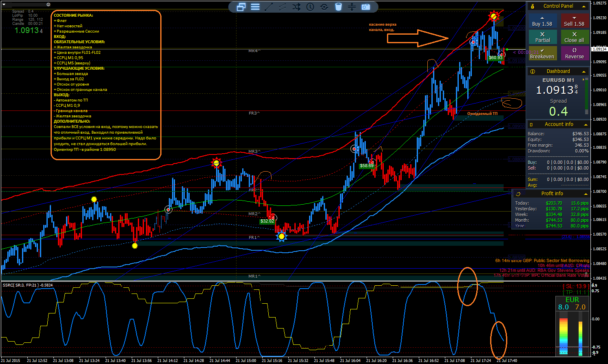608x364 pixels.
Task: Click the clock toolbar icon
Action: coord(310,7)
